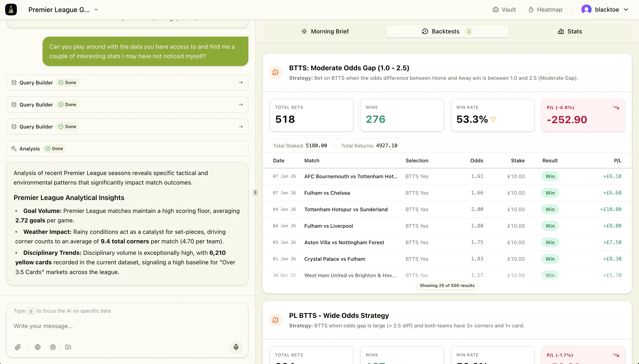Expand the Analysis Done step row
The image size is (639, 364).
tap(127, 149)
